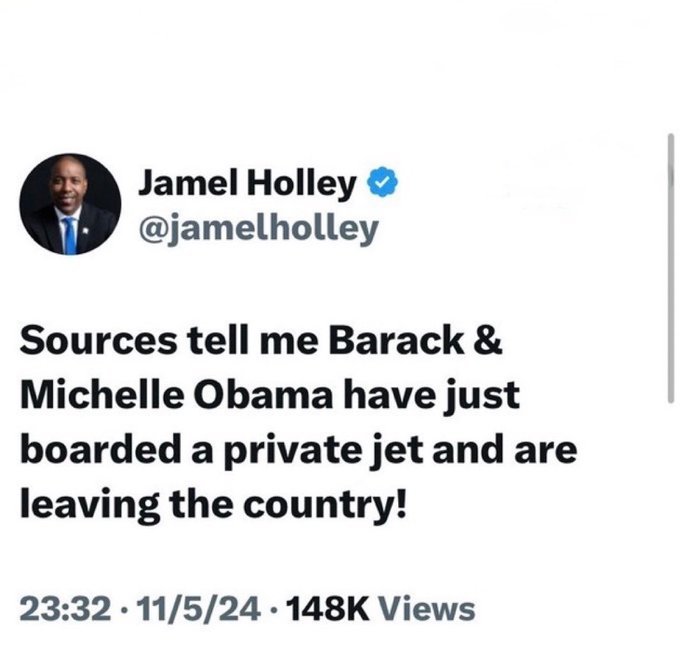Click the 23:32 post timestamp

coord(59,607)
